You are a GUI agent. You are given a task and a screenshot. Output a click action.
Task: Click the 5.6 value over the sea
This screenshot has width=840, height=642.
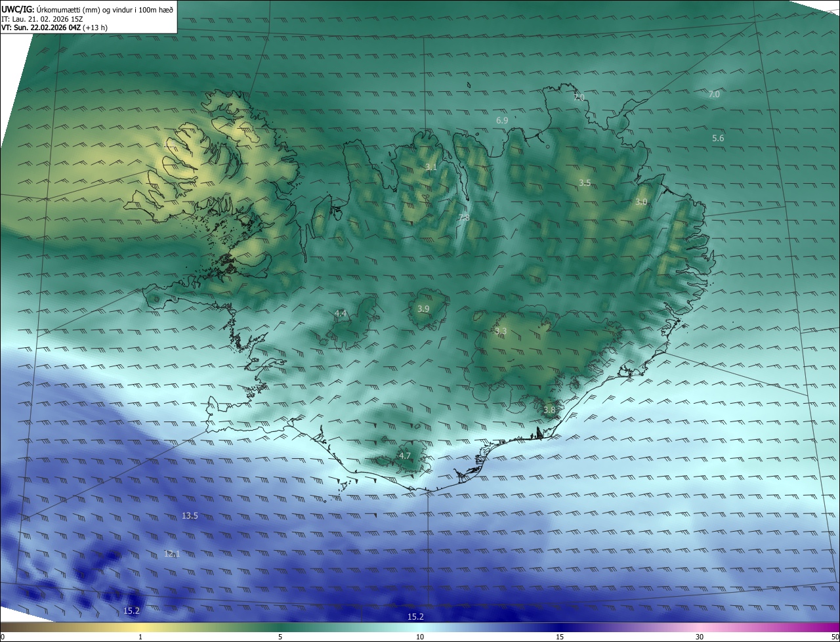[x=718, y=139]
